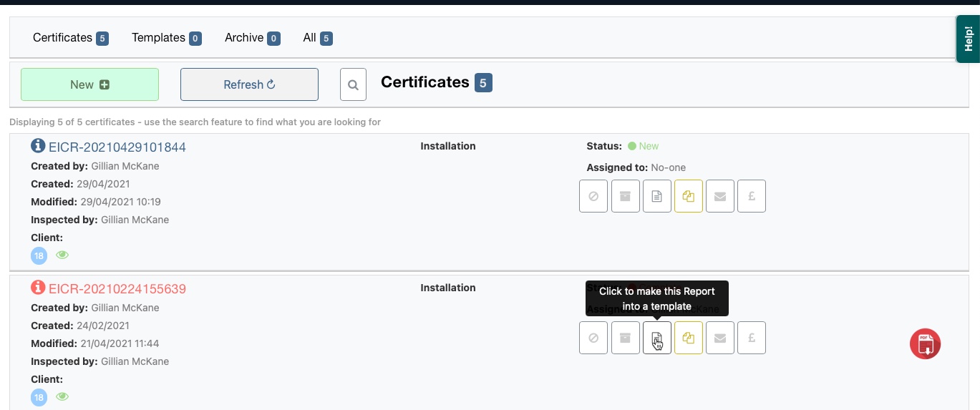Click the 'New' status label

tap(649, 146)
